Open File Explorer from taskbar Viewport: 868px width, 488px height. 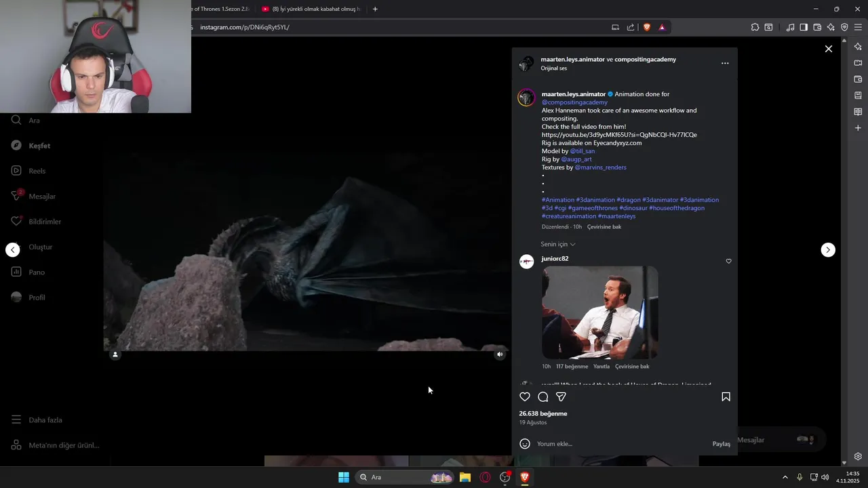pyautogui.click(x=465, y=477)
